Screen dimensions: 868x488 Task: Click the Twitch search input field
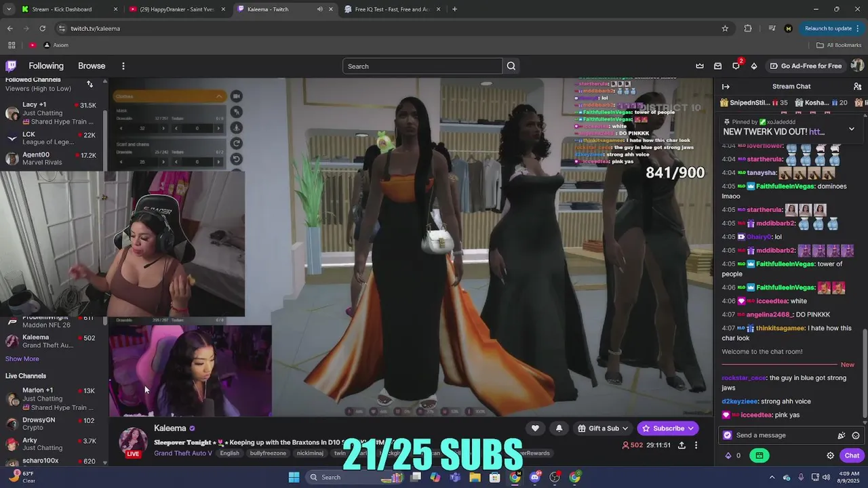(x=422, y=66)
